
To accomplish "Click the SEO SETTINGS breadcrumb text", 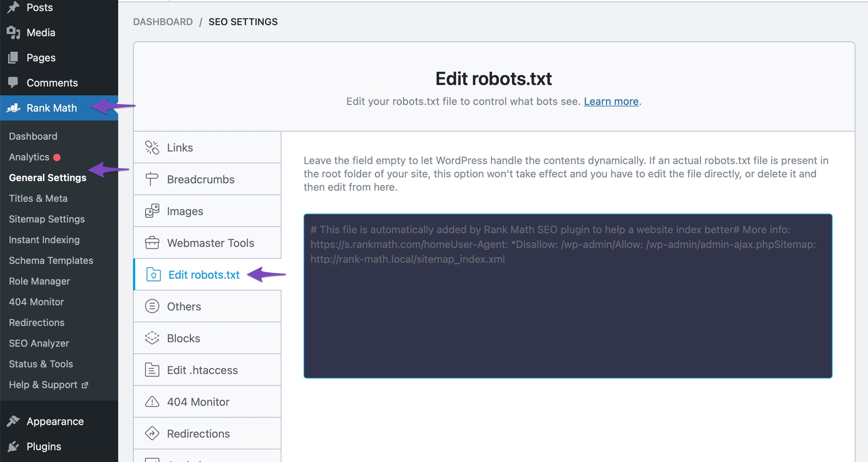I will click(243, 22).
